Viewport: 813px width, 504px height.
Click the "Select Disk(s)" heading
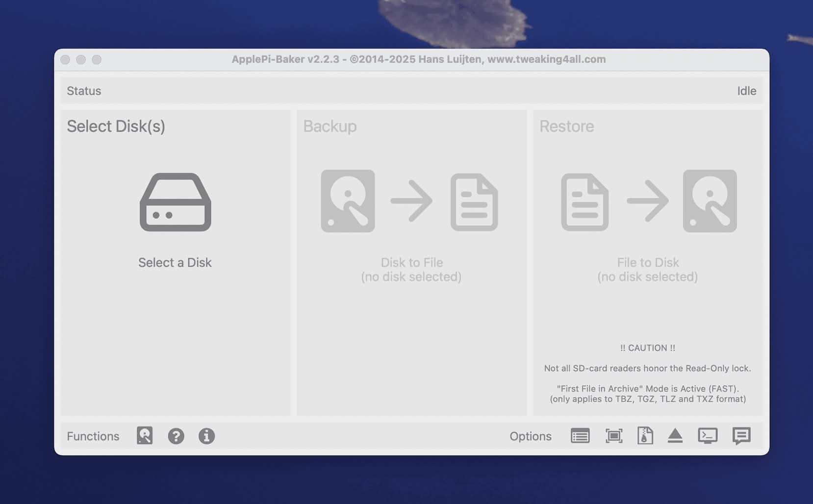click(x=116, y=126)
